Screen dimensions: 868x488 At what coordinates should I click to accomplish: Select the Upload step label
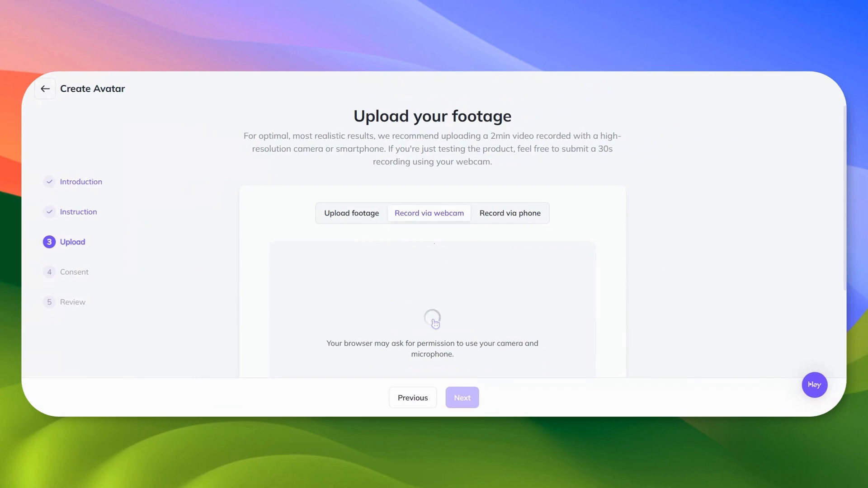pyautogui.click(x=72, y=242)
